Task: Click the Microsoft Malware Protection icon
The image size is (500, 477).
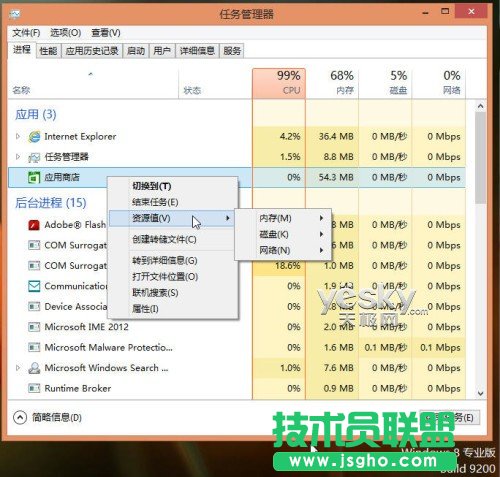Action: [34, 347]
